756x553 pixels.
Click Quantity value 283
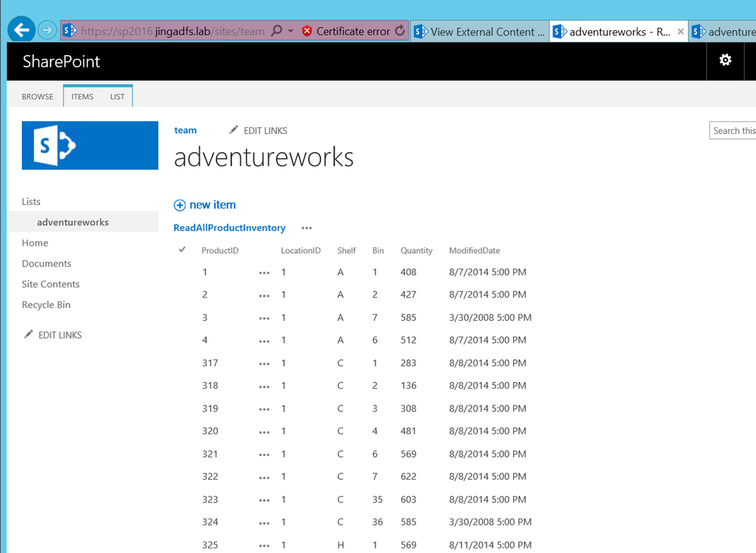point(409,363)
